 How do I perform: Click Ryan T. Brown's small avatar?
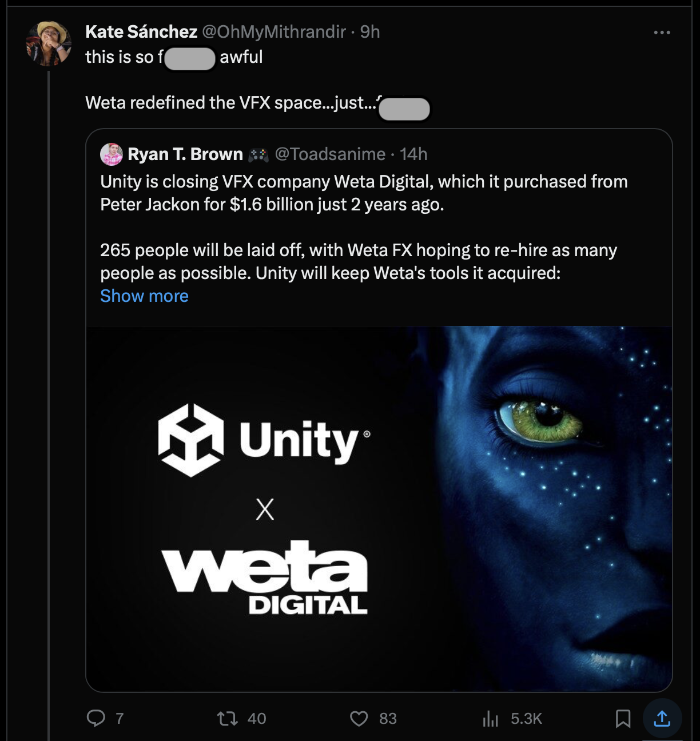[x=112, y=154]
